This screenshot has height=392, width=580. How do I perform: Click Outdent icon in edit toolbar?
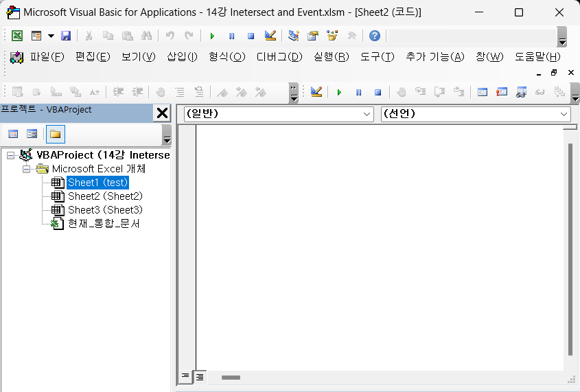[137, 92]
